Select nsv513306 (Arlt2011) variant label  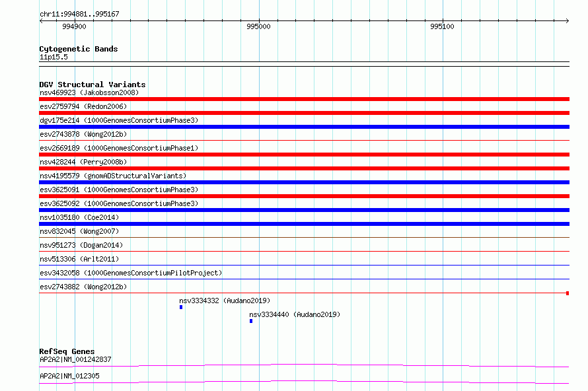pyautogui.click(x=79, y=259)
